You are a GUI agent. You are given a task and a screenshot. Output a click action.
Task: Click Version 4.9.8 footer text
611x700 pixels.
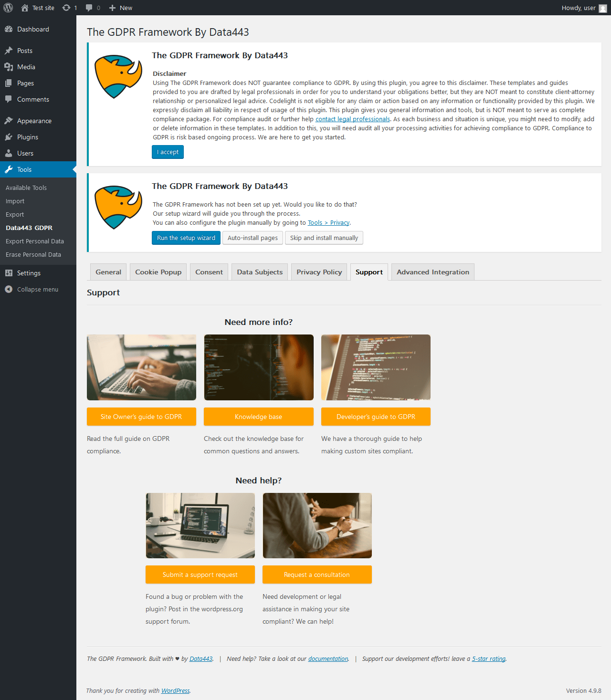coord(583,691)
